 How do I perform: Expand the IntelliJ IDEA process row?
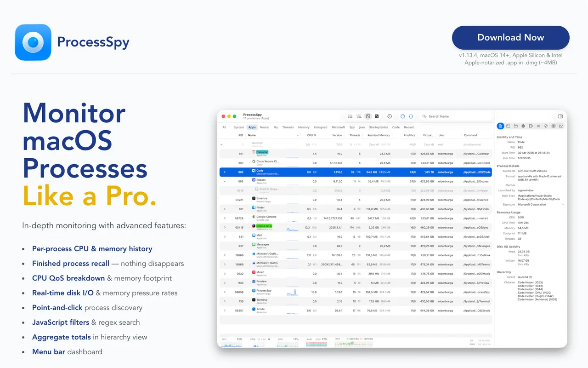pyautogui.click(x=225, y=227)
